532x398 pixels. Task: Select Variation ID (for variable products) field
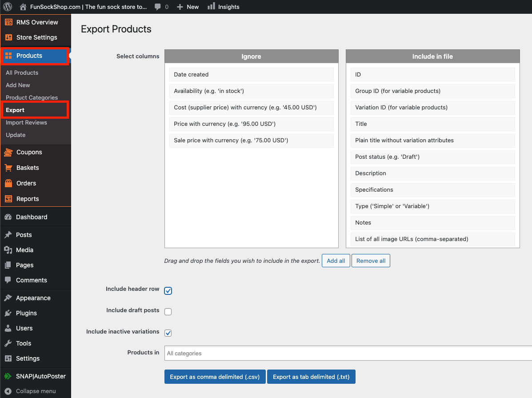(x=432, y=108)
